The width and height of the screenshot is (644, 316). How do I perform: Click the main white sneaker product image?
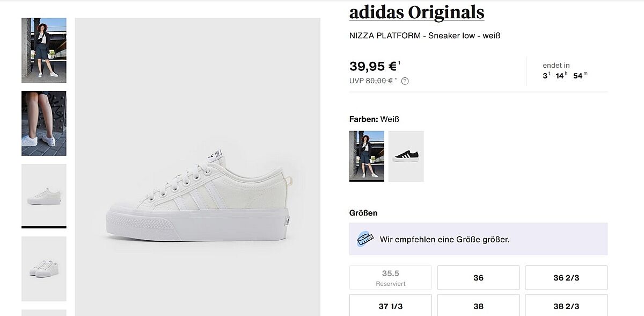pos(197,204)
